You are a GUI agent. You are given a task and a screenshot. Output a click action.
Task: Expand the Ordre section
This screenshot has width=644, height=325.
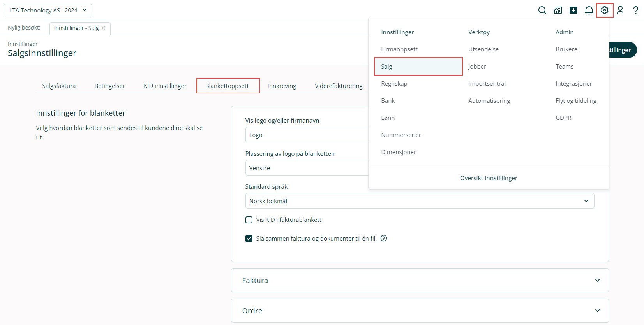(420, 311)
